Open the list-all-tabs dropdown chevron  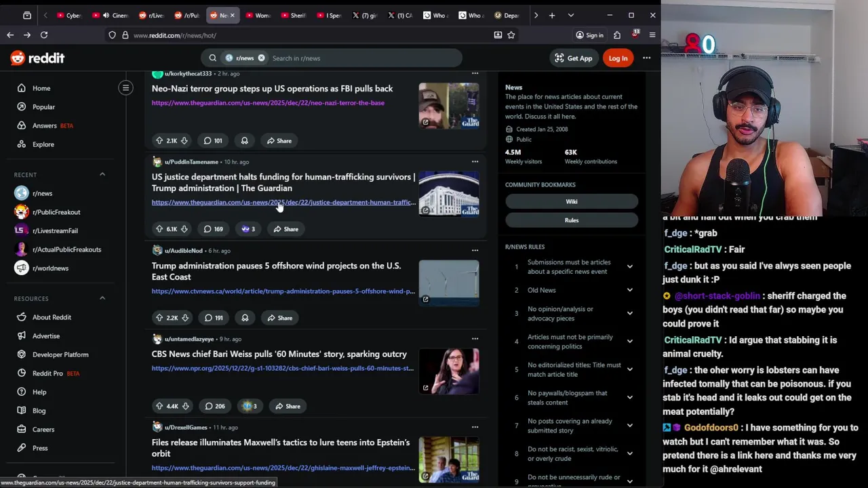point(570,15)
